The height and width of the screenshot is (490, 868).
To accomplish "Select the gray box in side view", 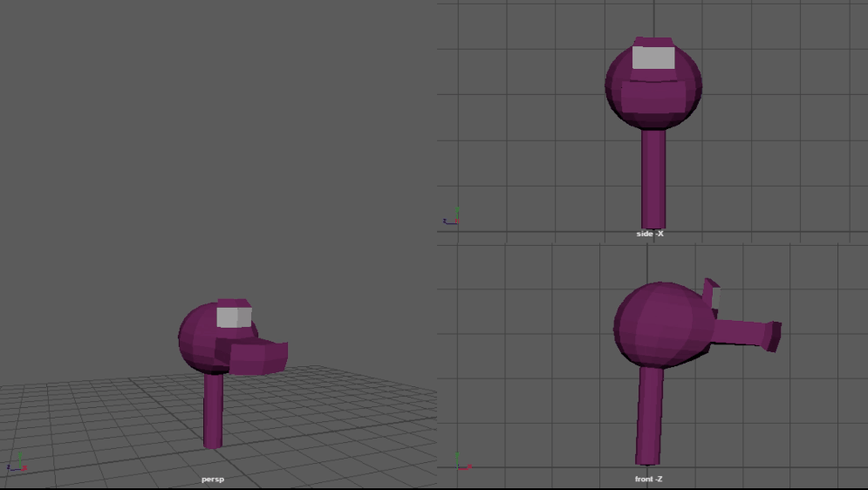I will point(653,58).
